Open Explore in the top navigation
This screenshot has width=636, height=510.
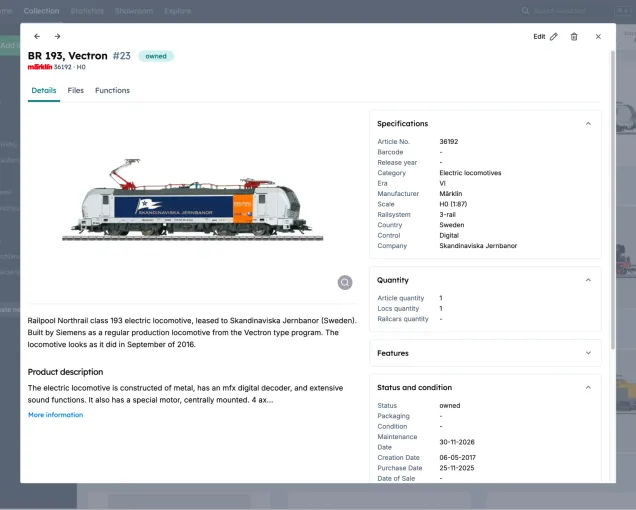point(178,11)
